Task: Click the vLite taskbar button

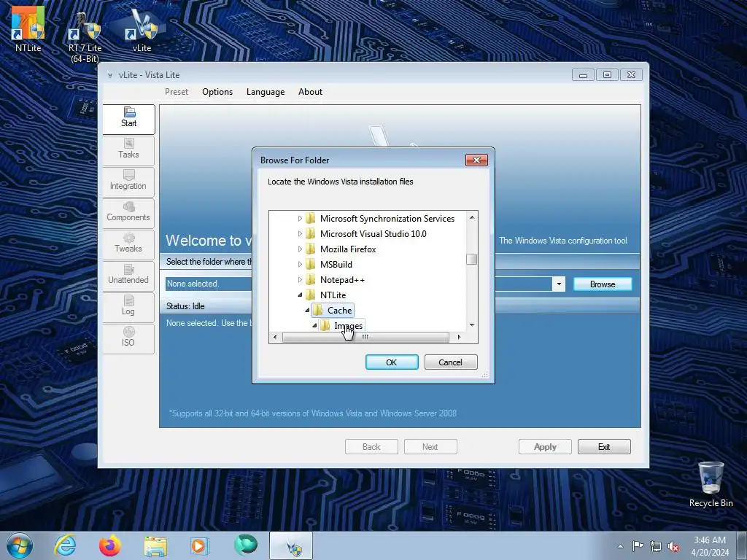Action: 291,546
